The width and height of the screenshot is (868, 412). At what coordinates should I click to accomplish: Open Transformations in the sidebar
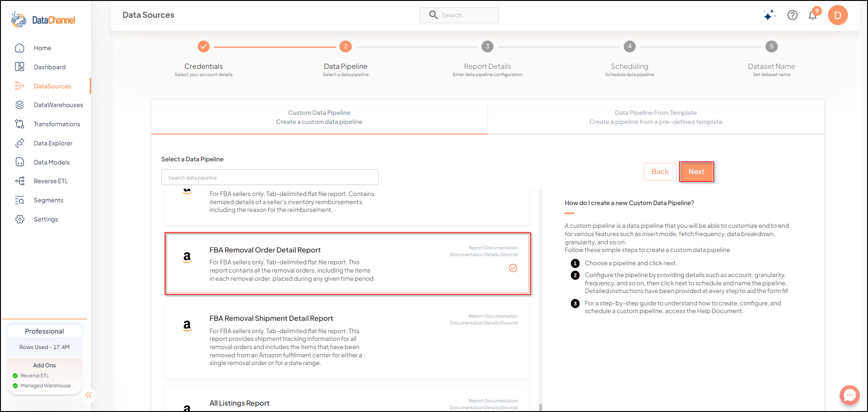[x=57, y=124]
